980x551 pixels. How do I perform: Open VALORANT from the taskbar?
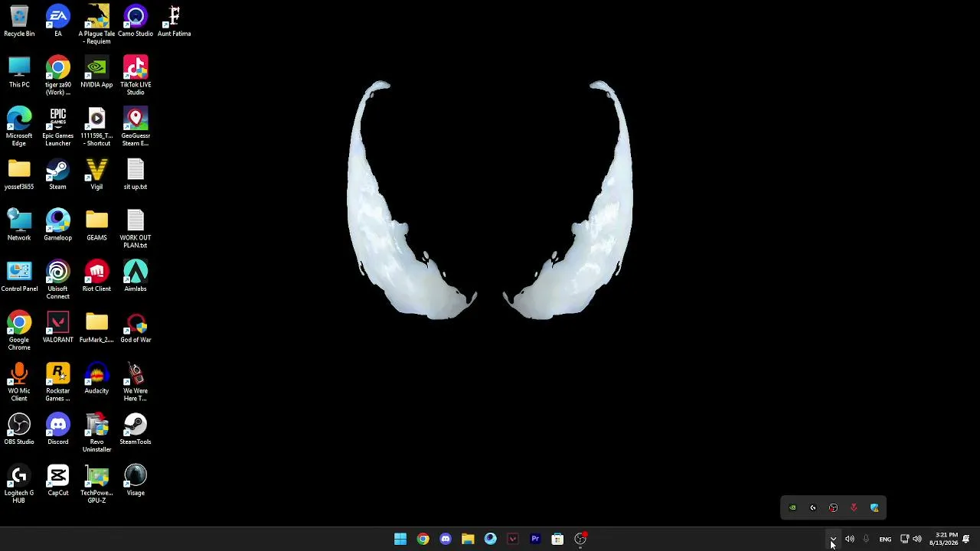(x=513, y=539)
